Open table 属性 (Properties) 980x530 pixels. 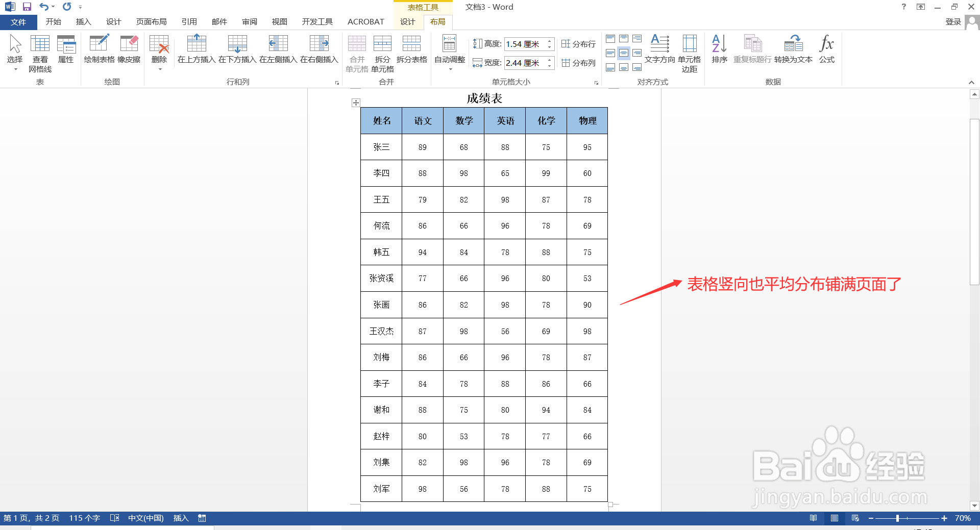66,49
